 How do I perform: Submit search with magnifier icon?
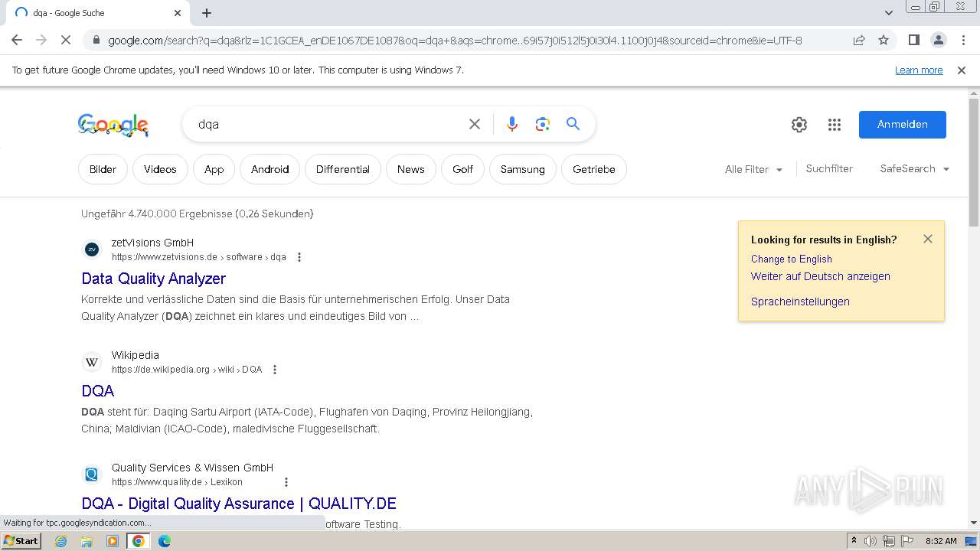[x=573, y=124]
